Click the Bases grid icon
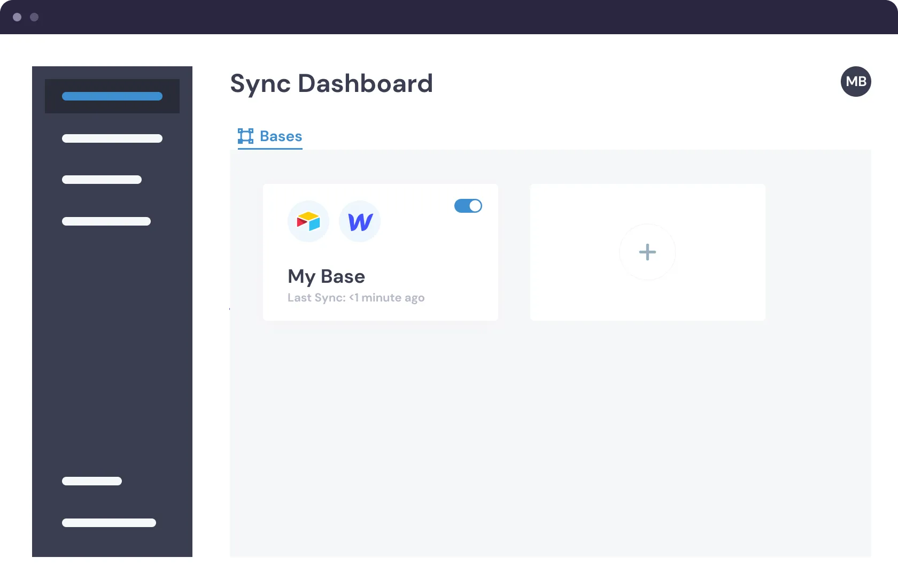The height and width of the screenshot is (588, 898). coord(246,136)
